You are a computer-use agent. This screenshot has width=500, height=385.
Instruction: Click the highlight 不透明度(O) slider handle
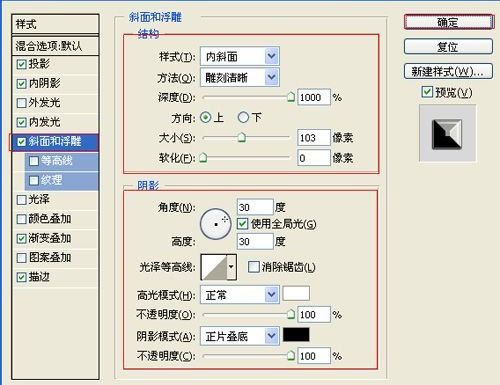pos(291,314)
